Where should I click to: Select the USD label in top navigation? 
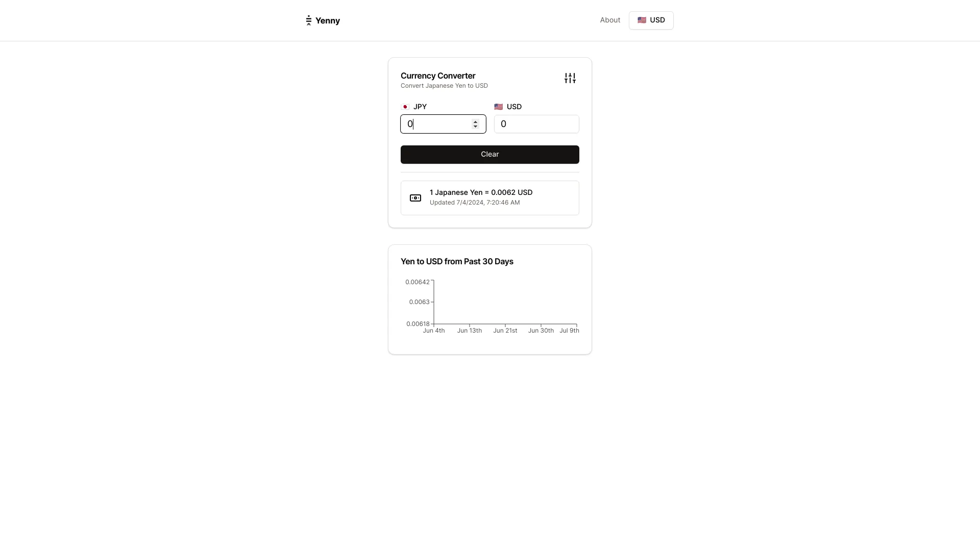click(x=657, y=20)
